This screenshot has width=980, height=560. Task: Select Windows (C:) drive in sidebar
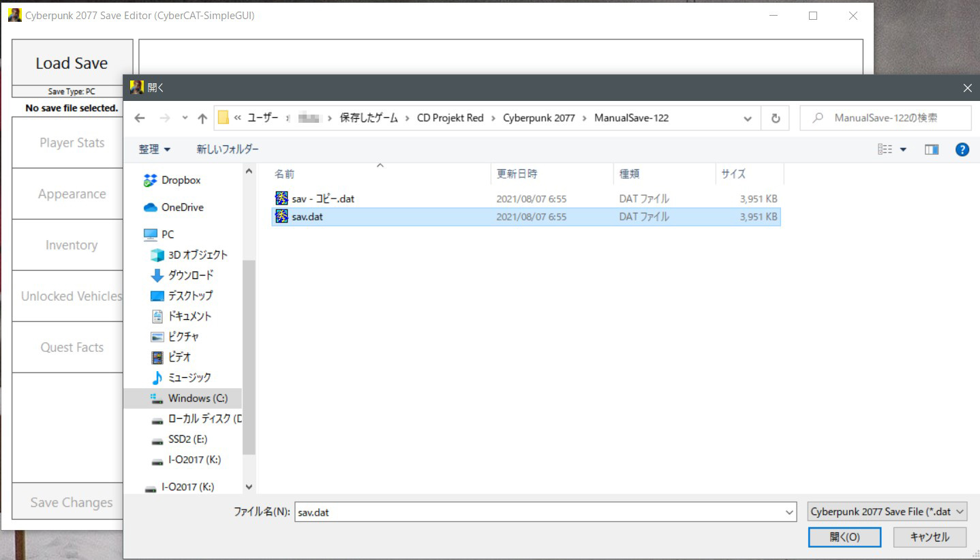click(x=182, y=398)
